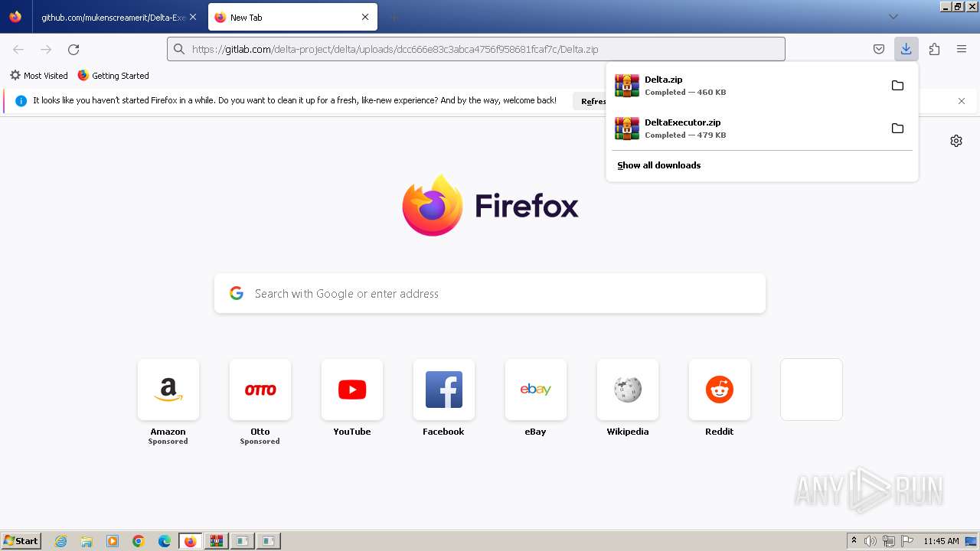This screenshot has height=551, width=980.
Task: Launch Microsoft Edge from the taskbar
Action: 165,541
